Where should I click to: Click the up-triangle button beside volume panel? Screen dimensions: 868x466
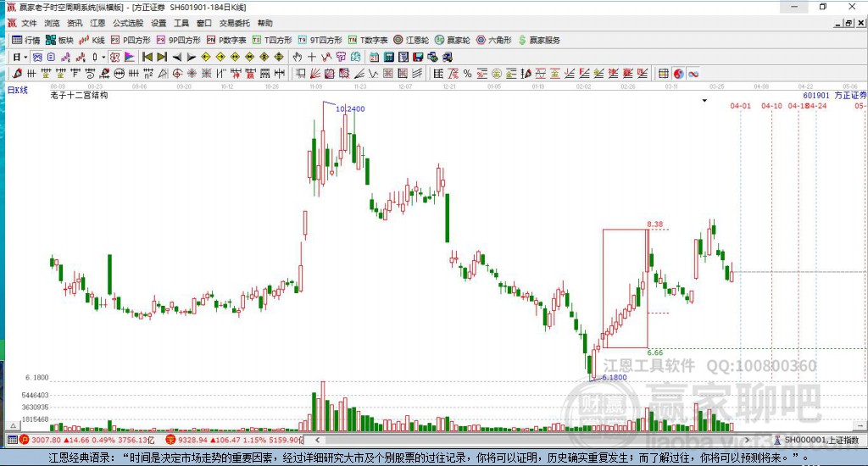point(13,425)
